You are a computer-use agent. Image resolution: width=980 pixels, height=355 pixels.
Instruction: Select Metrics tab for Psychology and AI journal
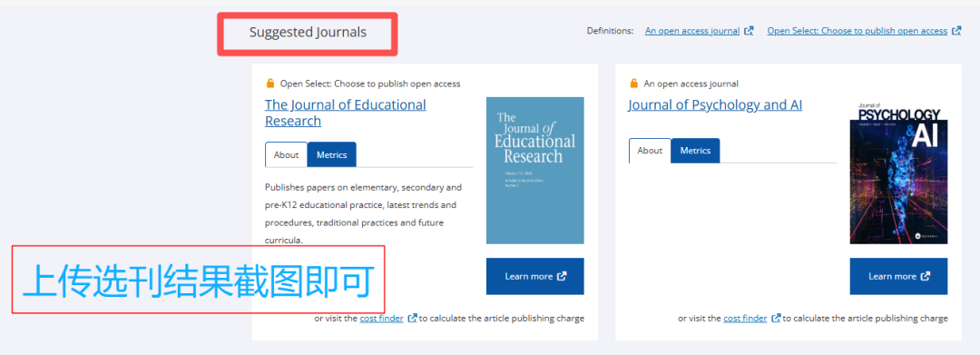coord(696,151)
